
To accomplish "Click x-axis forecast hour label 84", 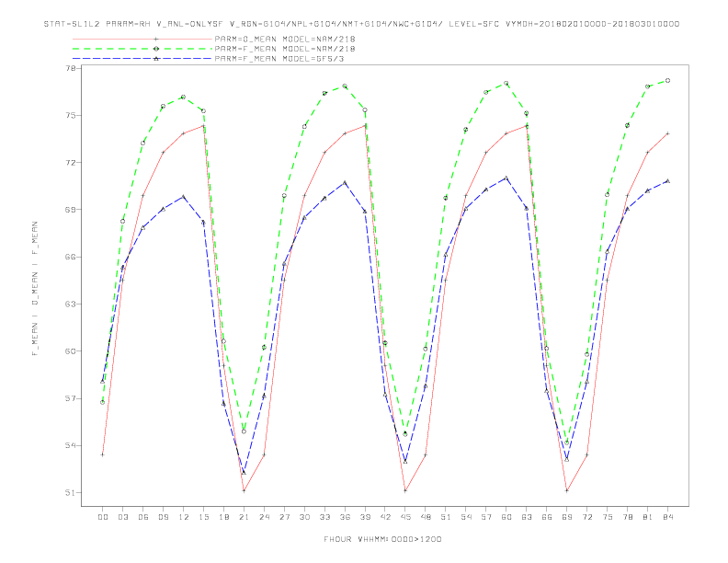I will pos(667,517).
